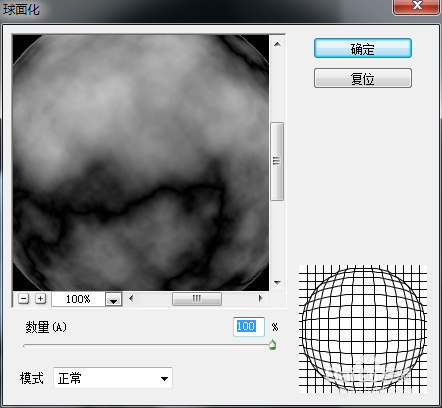Click the spherized marble preview image

point(141,163)
